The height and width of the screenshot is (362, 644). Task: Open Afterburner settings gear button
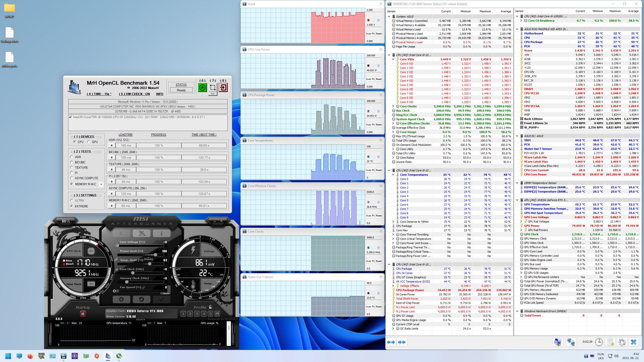[121, 299]
